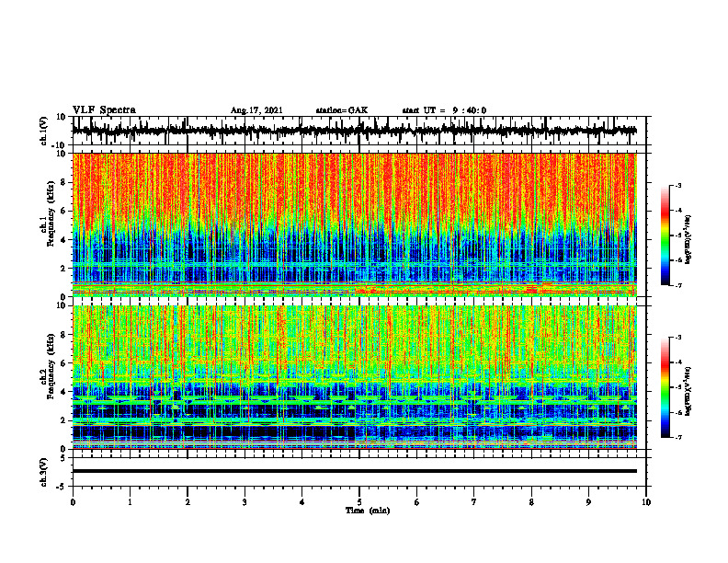This screenshot has width=728, height=563.
Task: Click the "-3" label on ch.1 color bar
Action: pos(678,185)
